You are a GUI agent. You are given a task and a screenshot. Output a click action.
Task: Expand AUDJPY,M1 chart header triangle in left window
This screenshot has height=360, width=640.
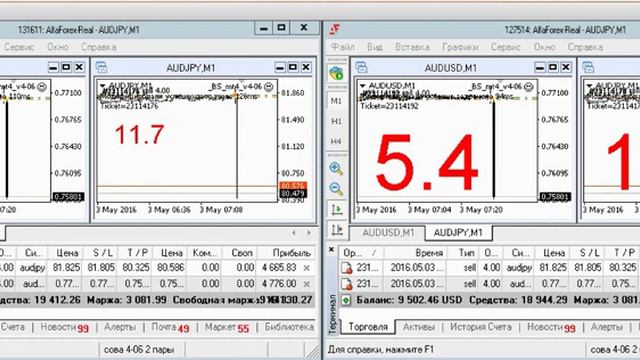[102, 86]
